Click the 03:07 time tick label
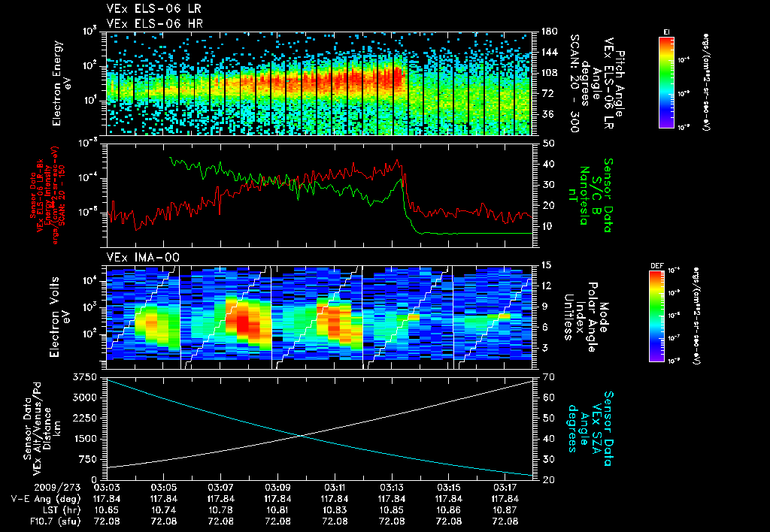Screen dimensions: 770x532 (220, 488)
